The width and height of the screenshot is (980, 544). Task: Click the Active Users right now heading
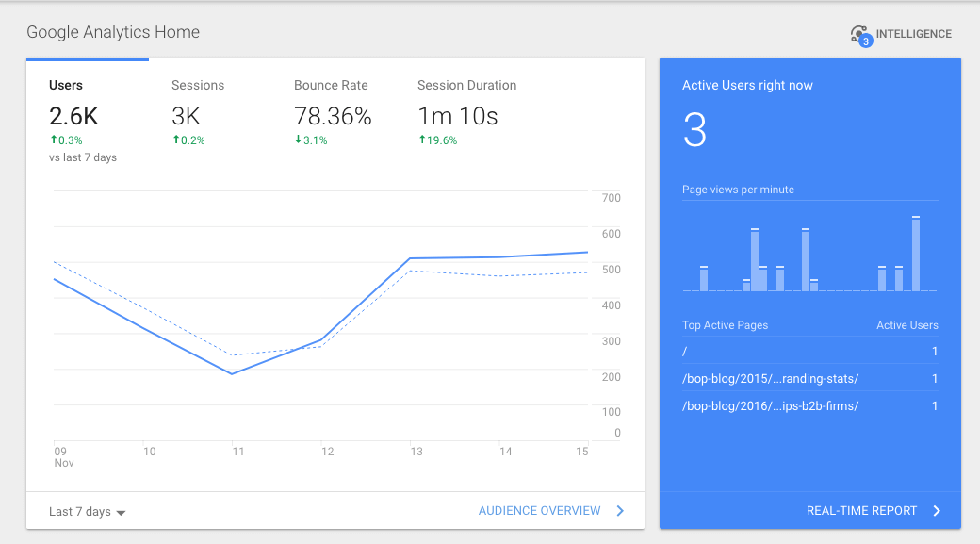(x=747, y=85)
